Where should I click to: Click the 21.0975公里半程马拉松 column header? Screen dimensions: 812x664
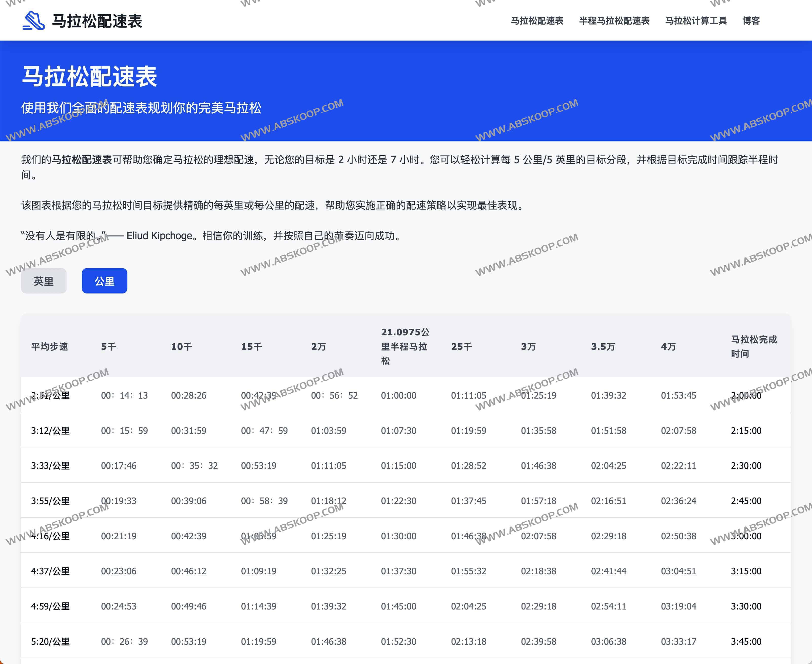(x=405, y=346)
